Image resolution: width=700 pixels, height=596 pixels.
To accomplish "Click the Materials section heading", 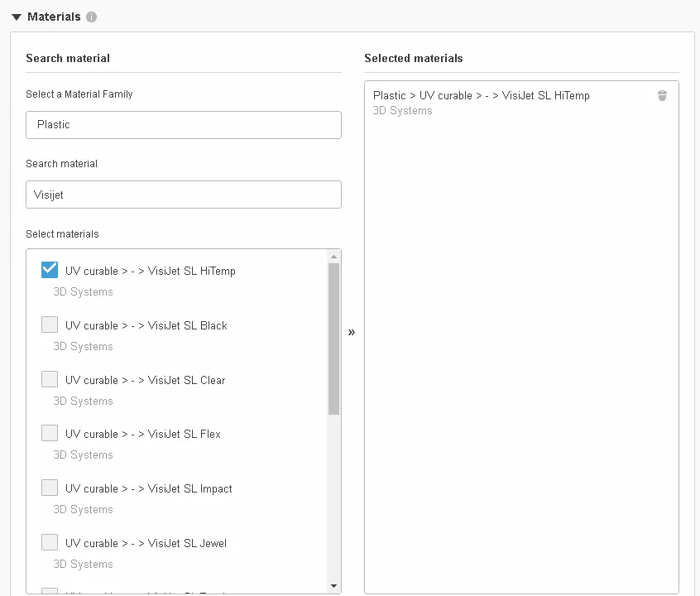I will [54, 17].
